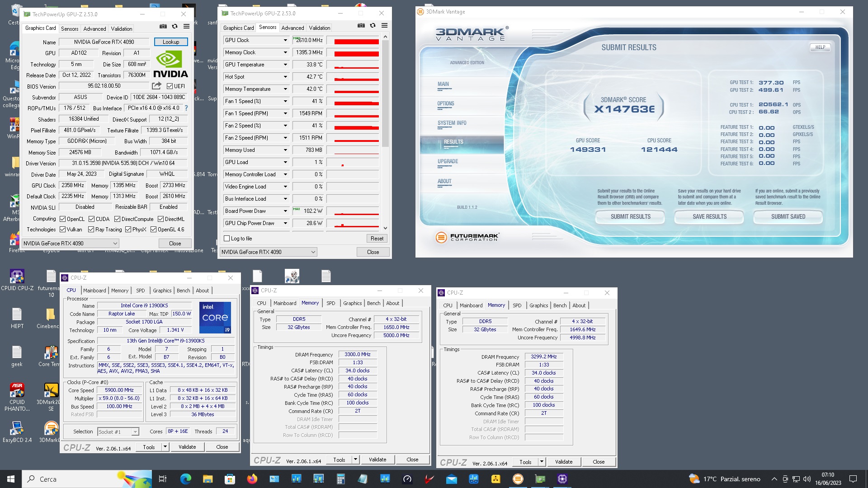The width and height of the screenshot is (868, 488).
Task: Click the Lookup button in GPU-Z
Action: 171,42
